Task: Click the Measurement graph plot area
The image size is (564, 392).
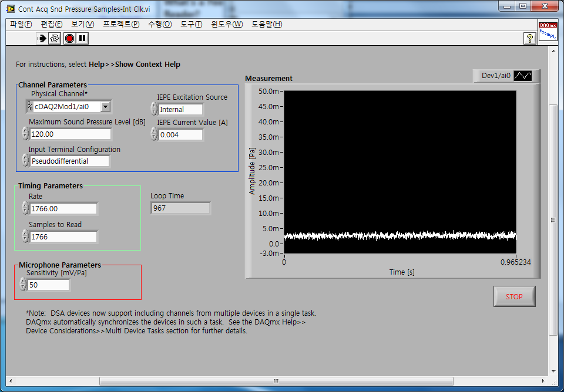Action: click(x=400, y=172)
